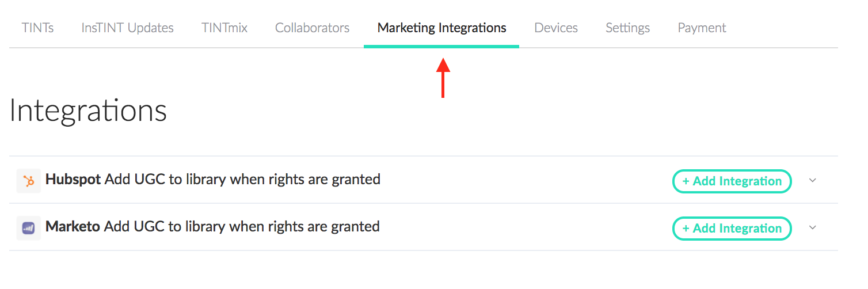Click the purple Marketo logo icon
The image size is (868, 289).
click(29, 228)
